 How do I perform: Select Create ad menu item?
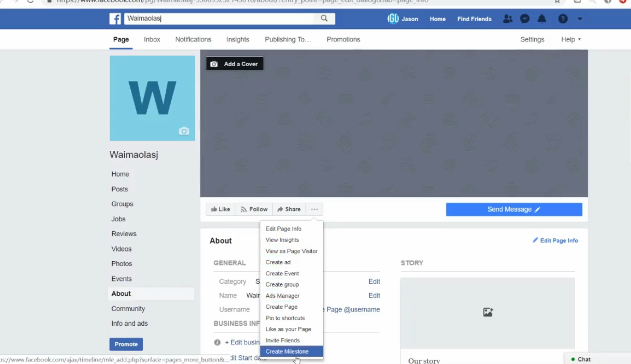292,262
